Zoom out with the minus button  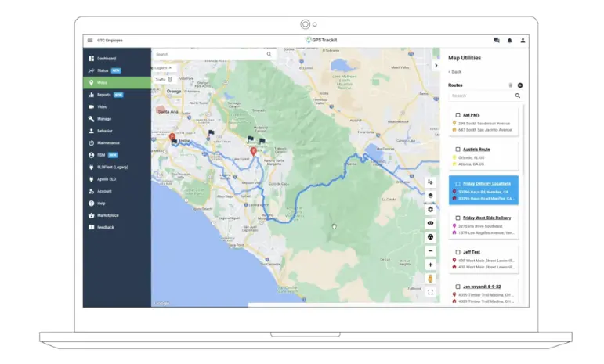[x=430, y=250]
